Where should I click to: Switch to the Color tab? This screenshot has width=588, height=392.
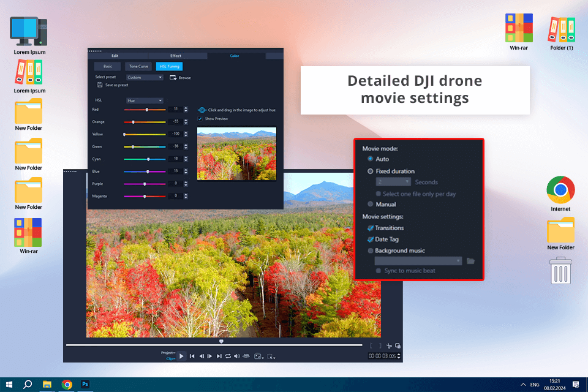pos(235,56)
